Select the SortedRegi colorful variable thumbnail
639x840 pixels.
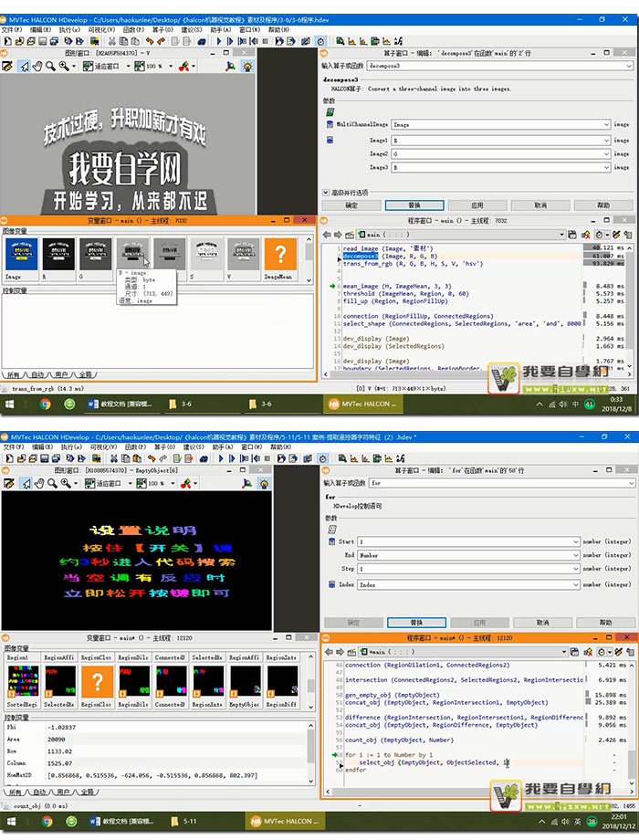(23, 681)
